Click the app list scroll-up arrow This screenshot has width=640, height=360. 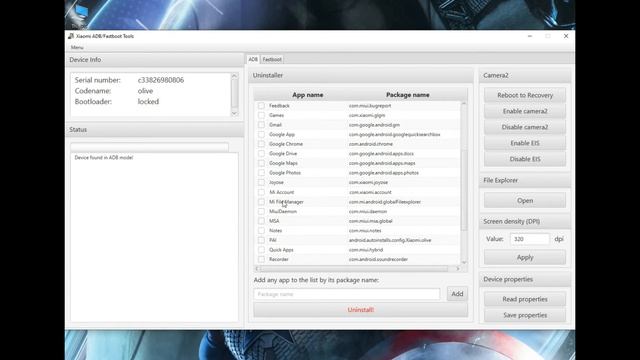coord(464,104)
